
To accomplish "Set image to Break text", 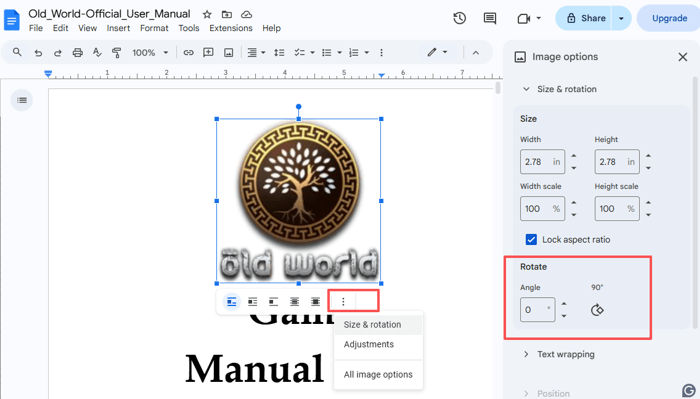I will pyautogui.click(x=274, y=302).
